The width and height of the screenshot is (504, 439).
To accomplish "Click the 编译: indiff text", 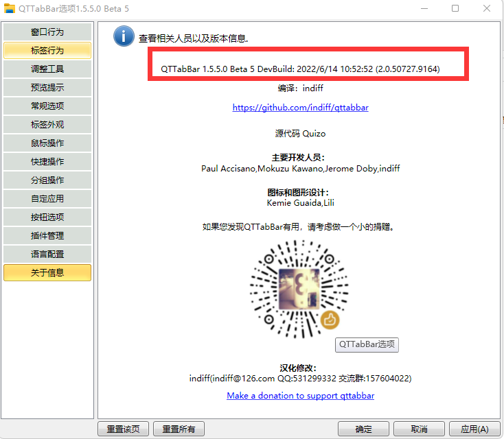I will [x=300, y=88].
